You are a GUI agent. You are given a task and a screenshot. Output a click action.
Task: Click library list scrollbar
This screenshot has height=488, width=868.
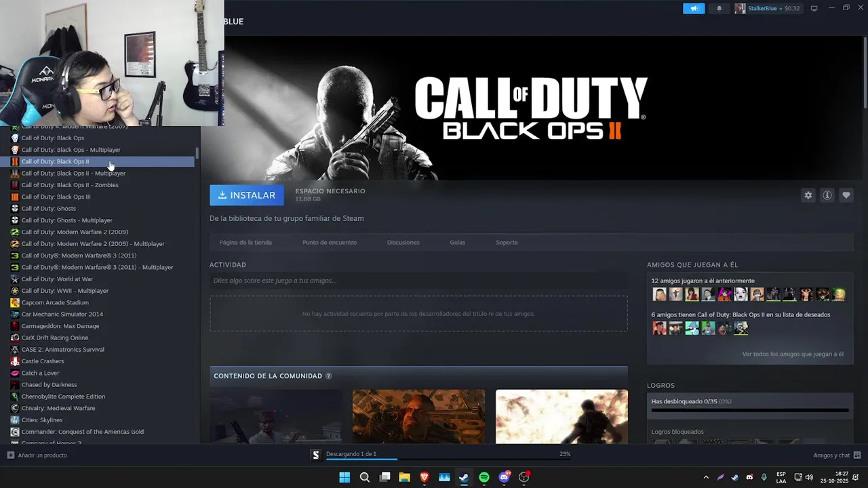click(197, 153)
